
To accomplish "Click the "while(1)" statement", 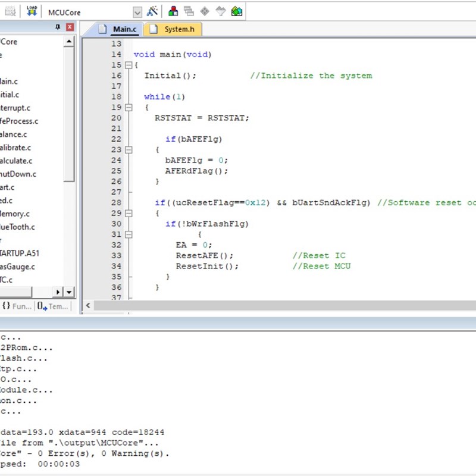I will tap(165, 97).
